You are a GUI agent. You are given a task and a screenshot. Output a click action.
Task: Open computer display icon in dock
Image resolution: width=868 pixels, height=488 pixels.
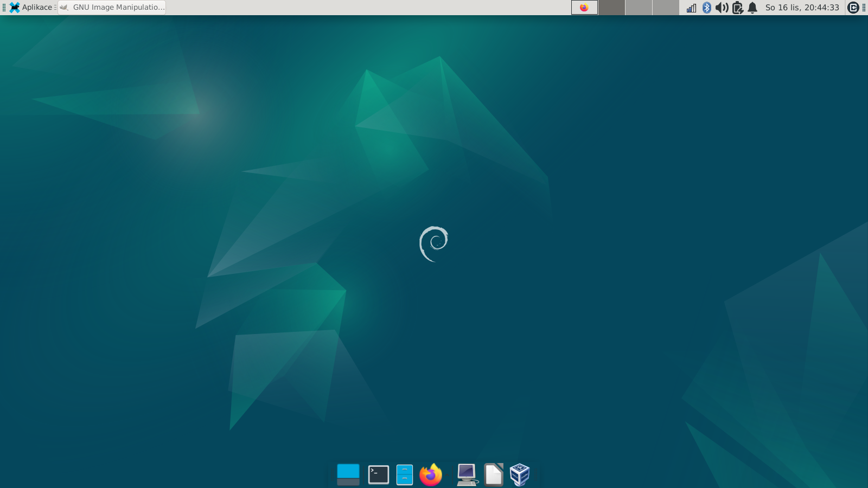coord(467,474)
